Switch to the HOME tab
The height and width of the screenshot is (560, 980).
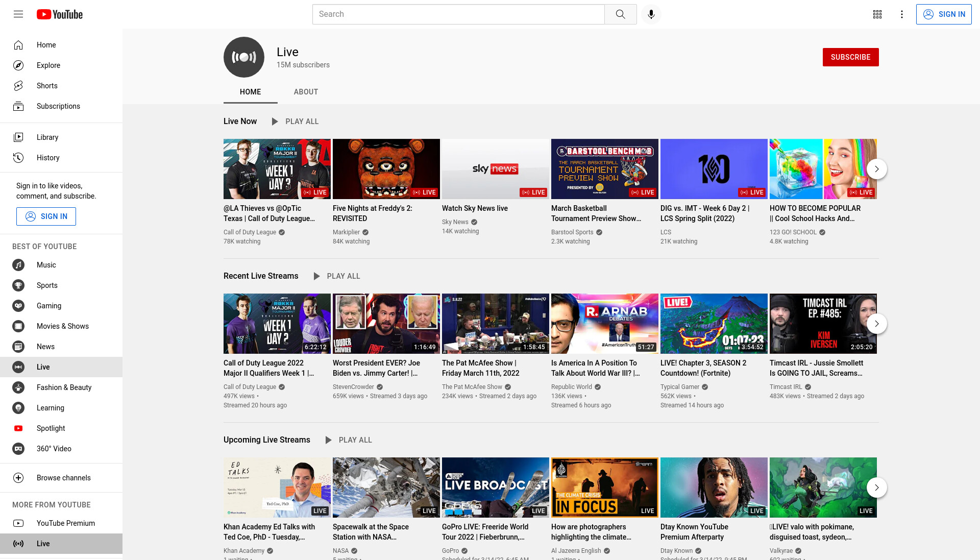(251, 92)
